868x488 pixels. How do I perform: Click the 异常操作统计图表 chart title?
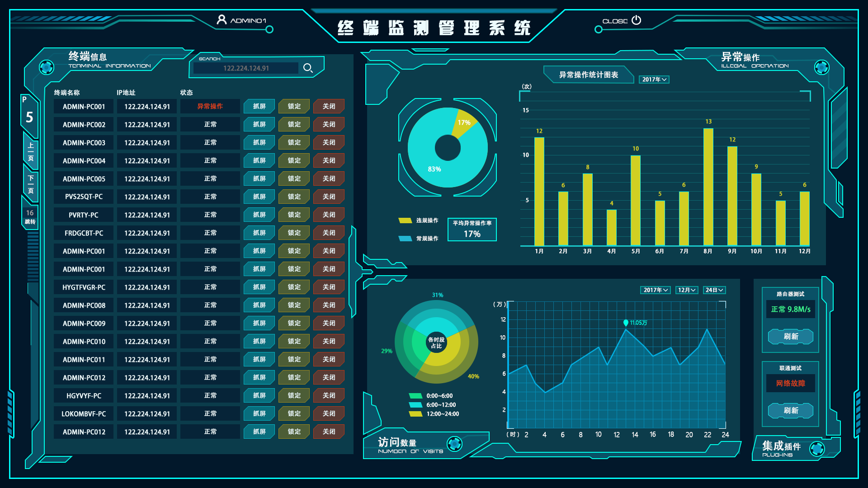click(x=589, y=75)
